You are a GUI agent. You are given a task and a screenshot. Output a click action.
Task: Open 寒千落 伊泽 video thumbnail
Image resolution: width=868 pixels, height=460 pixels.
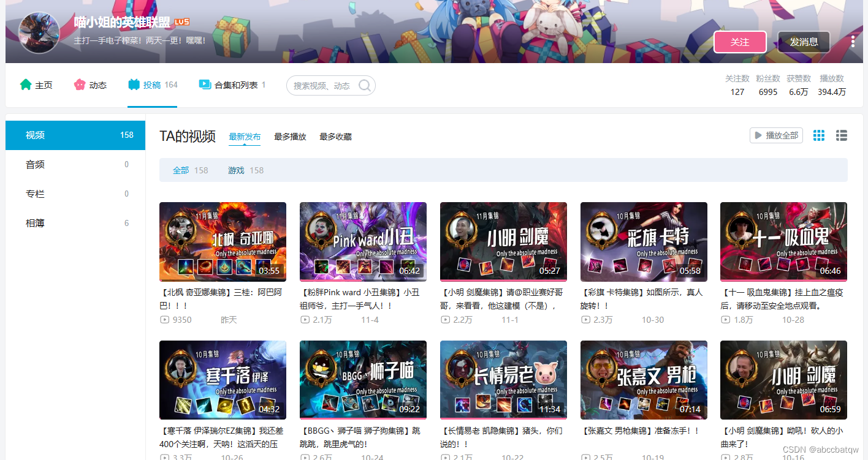coord(223,380)
